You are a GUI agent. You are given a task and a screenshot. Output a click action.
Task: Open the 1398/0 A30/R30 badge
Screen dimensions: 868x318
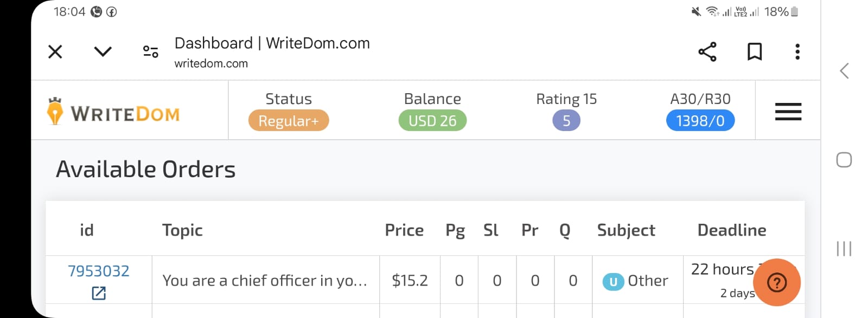click(x=700, y=120)
